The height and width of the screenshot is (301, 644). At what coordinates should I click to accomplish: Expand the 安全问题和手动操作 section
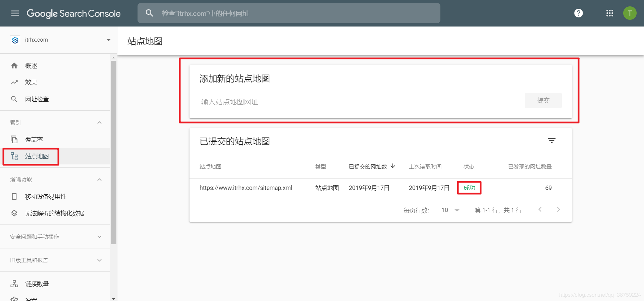click(99, 237)
